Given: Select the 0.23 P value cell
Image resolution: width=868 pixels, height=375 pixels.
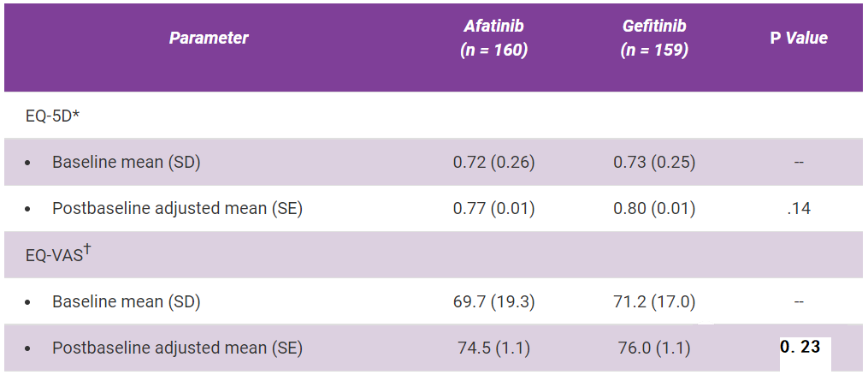Looking at the screenshot, I should click(800, 347).
